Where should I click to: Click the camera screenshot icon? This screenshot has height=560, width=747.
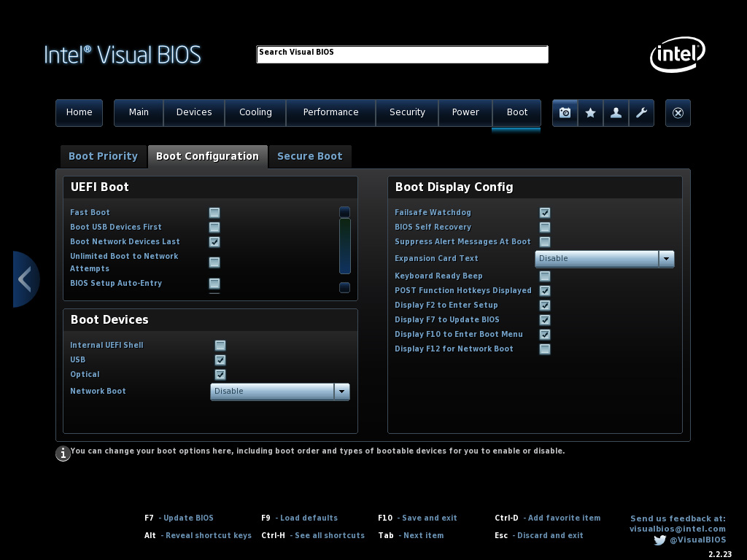565,113
